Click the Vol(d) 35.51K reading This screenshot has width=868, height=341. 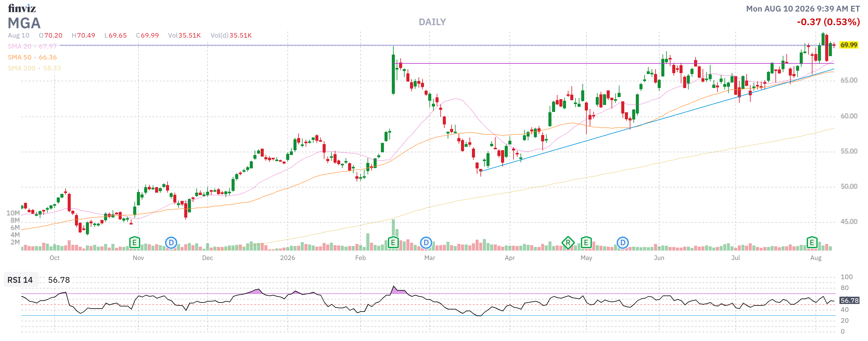(231, 35)
